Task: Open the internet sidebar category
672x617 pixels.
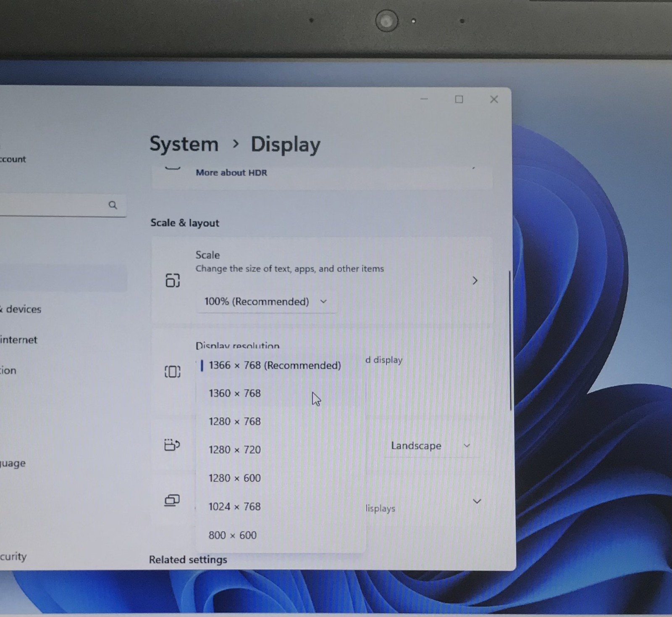Action: 19,340
